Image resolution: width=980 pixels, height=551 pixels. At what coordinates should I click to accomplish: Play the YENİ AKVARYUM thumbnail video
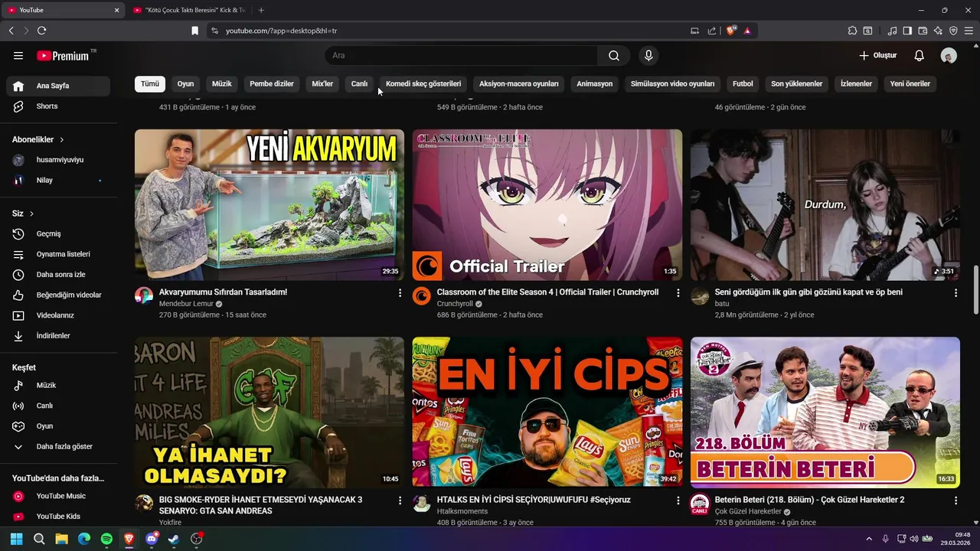pyautogui.click(x=269, y=204)
